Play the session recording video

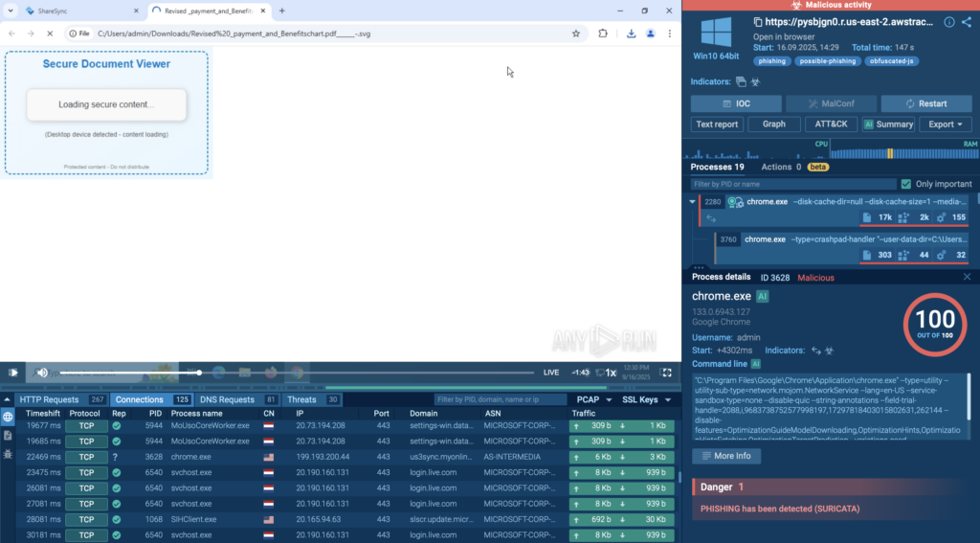coord(12,373)
